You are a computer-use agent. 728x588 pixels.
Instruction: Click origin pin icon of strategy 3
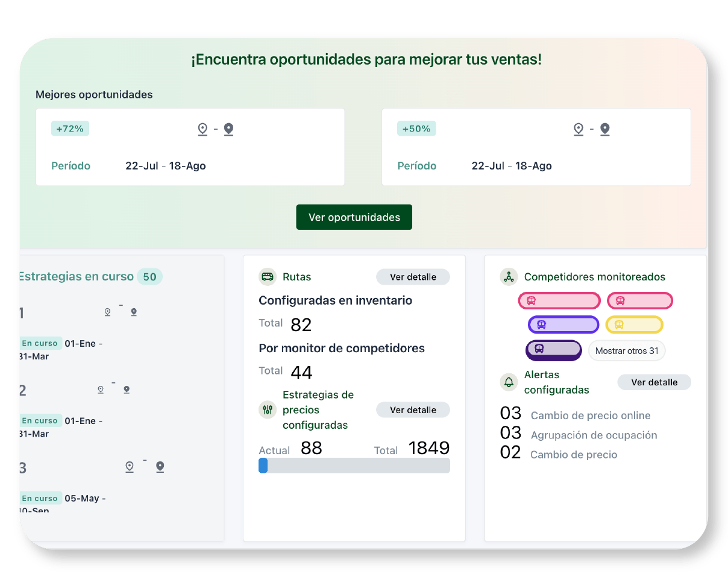point(129,467)
